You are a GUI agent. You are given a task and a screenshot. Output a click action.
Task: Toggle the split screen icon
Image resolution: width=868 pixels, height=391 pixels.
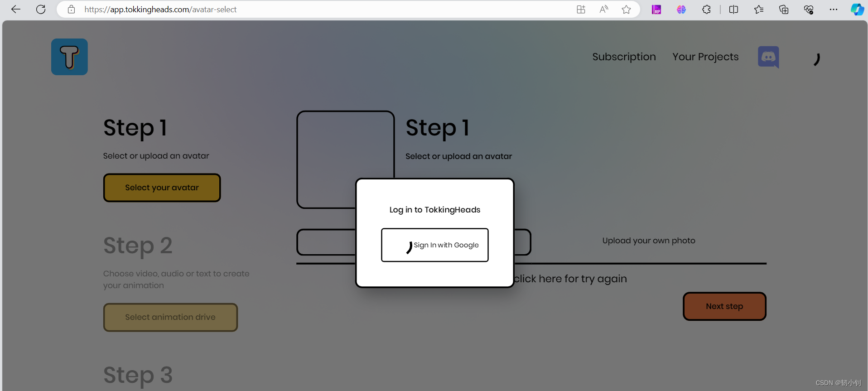tap(734, 10)
